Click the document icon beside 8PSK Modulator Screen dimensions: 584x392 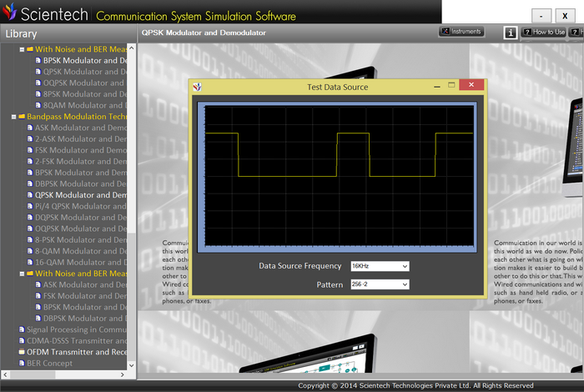click(x=38, y=93)
